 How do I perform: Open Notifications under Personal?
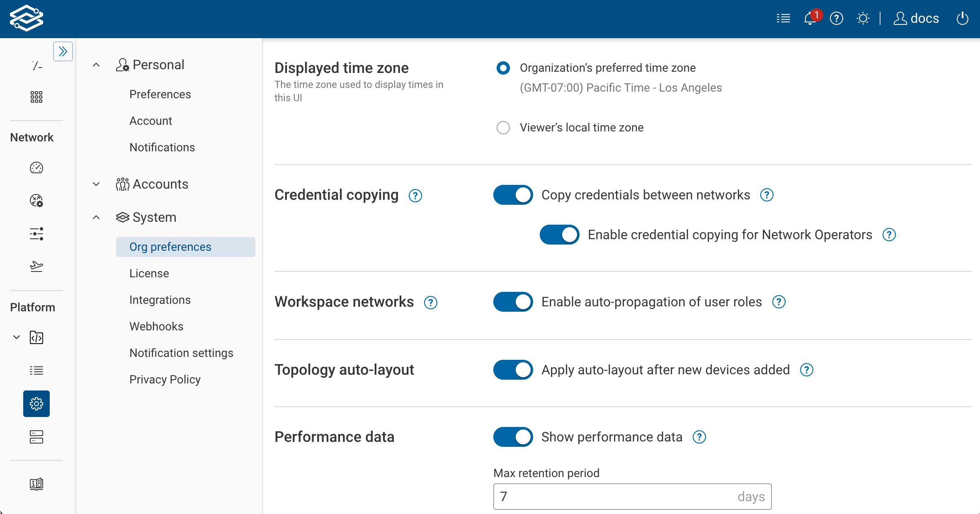(162, 148)
